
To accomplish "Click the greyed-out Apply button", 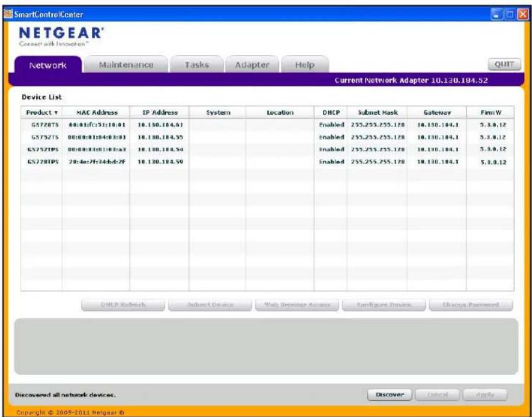I will 485,395.
